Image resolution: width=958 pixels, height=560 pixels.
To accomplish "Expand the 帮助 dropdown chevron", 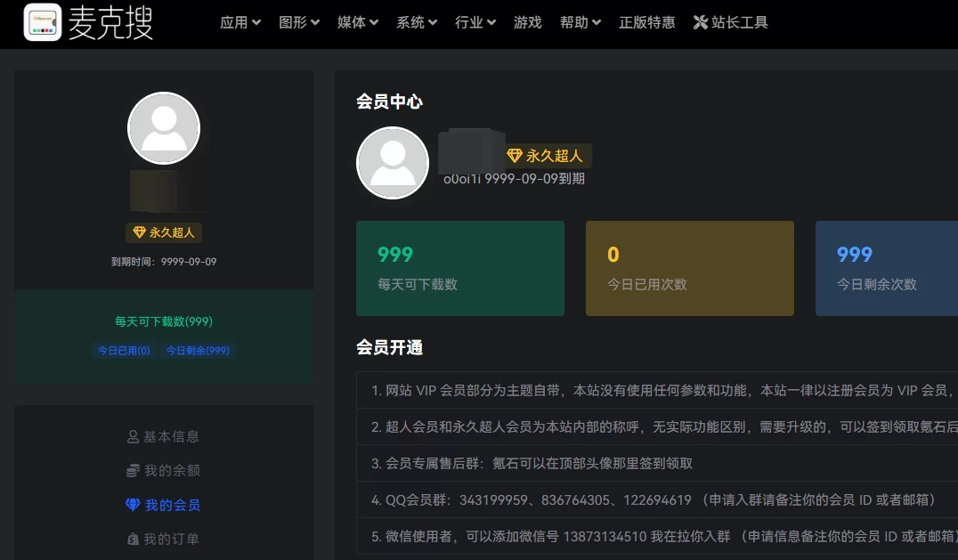I will point(597,22).
